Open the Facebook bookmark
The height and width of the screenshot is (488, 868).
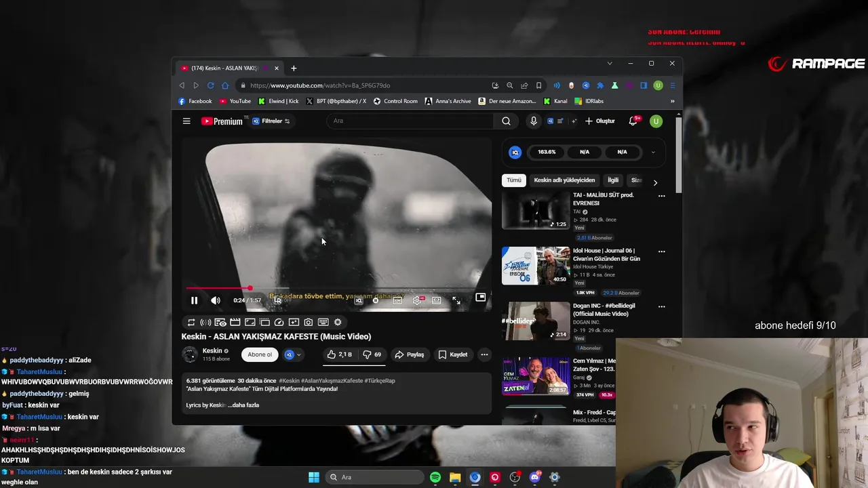coord(195,101)
